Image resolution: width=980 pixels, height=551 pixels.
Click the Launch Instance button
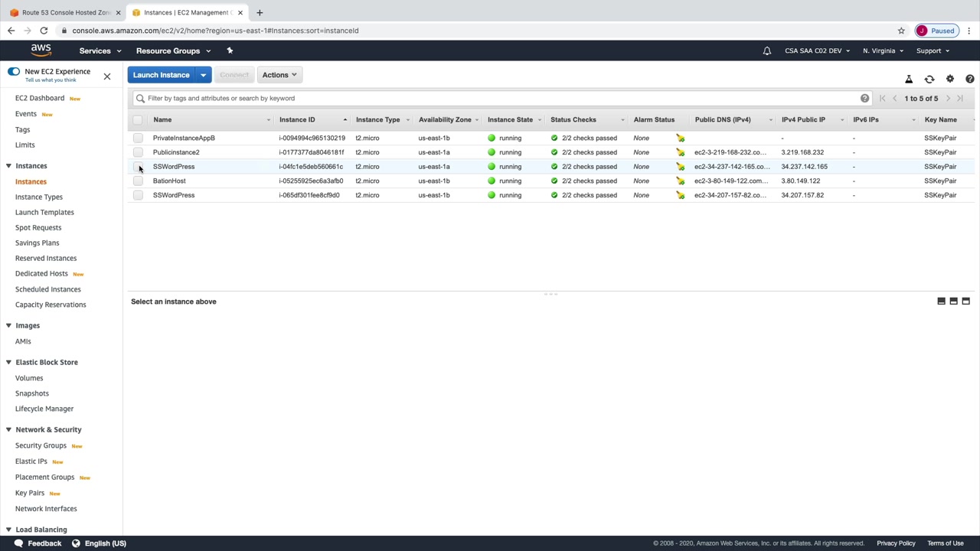pos(162,75)
